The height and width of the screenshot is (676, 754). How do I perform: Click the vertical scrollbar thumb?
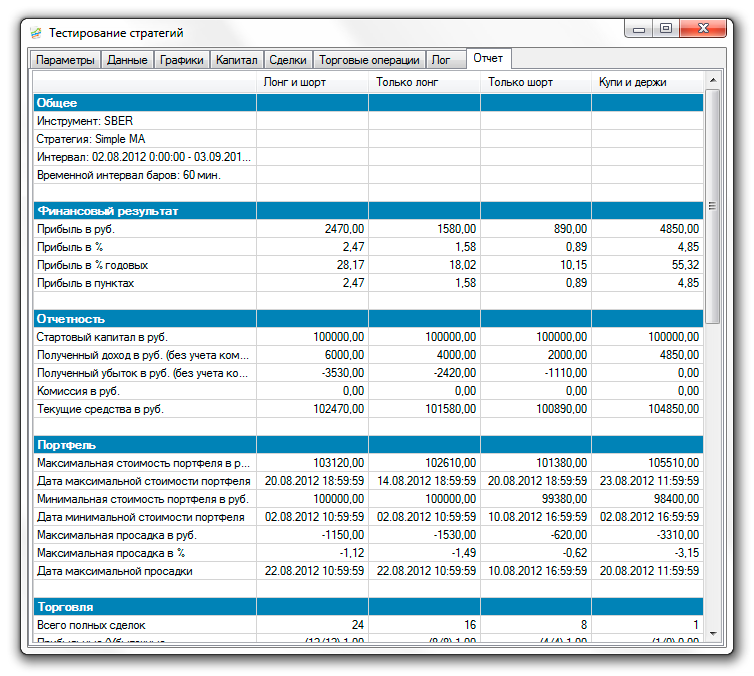click(x=712, y=205)
